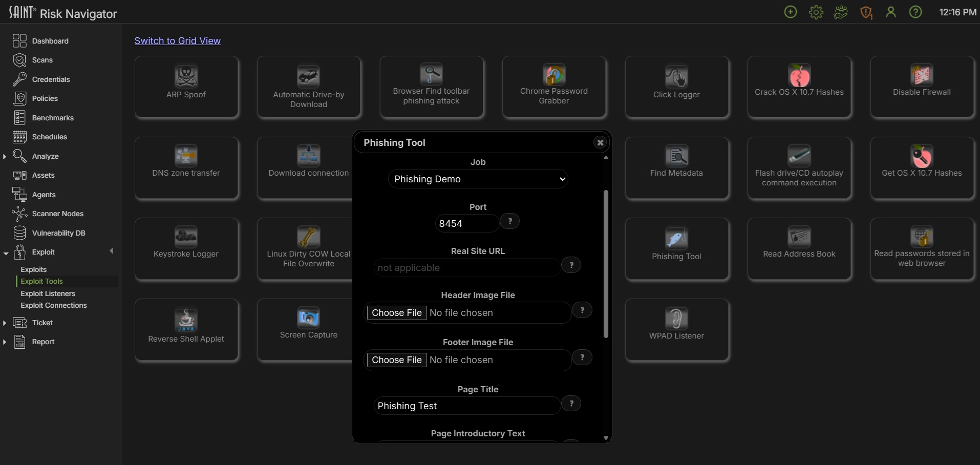Open Get OS X 10.7 Hashes tool

(x=922, y=167)
